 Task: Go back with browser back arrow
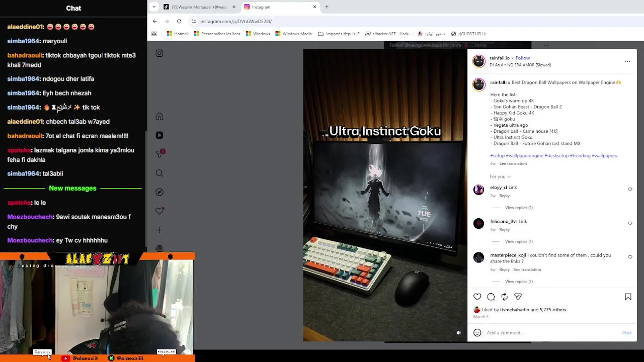click(154, 21)
